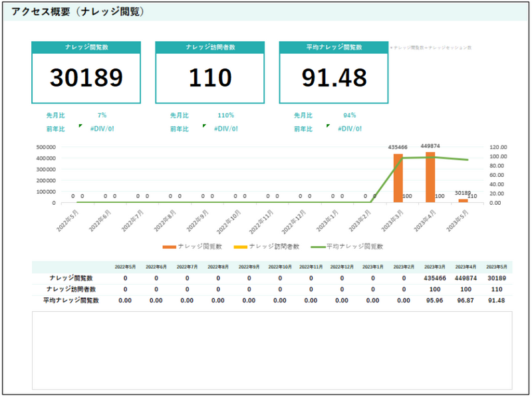Image resolution: width=532 pixels, height=397 pixels.
Task: Select the 100 visitors cell under 2023年4月
Action: (x=465, y=289)
